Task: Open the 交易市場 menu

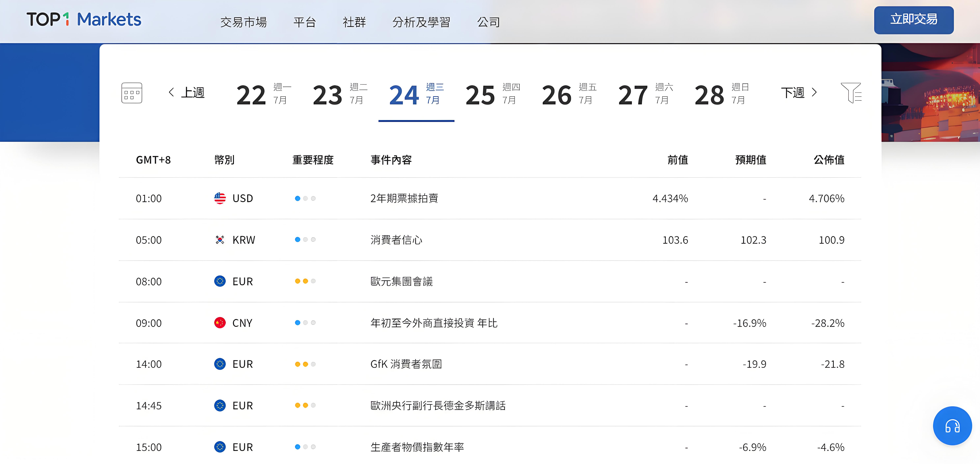Action: pos(244,22)
